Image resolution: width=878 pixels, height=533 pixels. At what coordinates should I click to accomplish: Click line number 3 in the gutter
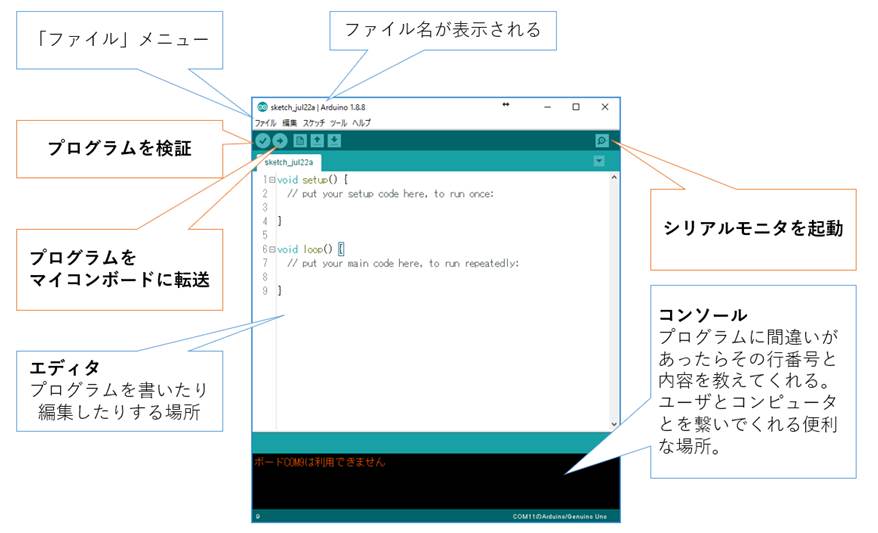[265, 208]
